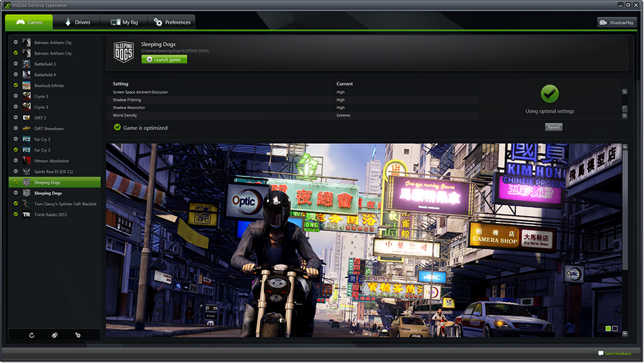Click the Tomb Raider 2013 TR icon

click(x=26, y=214)
